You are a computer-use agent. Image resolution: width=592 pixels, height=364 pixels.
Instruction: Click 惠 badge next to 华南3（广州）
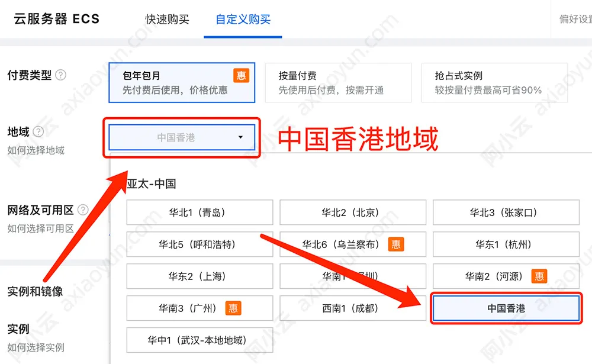(x=233, y=308)
